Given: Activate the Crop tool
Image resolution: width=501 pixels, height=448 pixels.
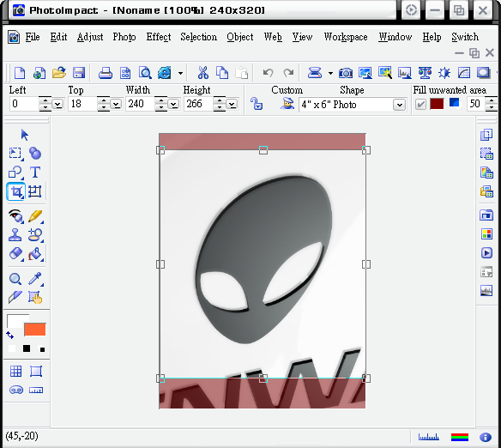Looking at the screenshot, I should (x=16, y=191).
